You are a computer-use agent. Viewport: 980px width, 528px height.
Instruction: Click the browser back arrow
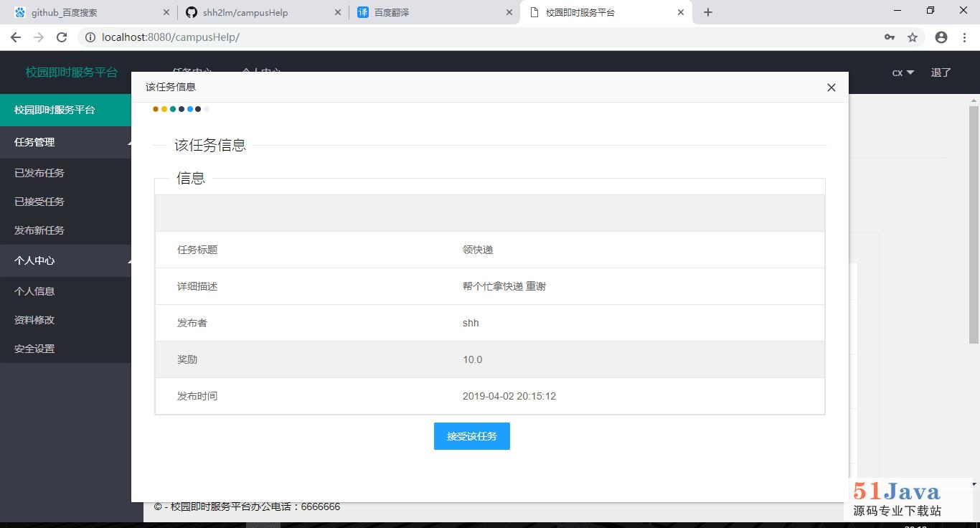[15, 37]
